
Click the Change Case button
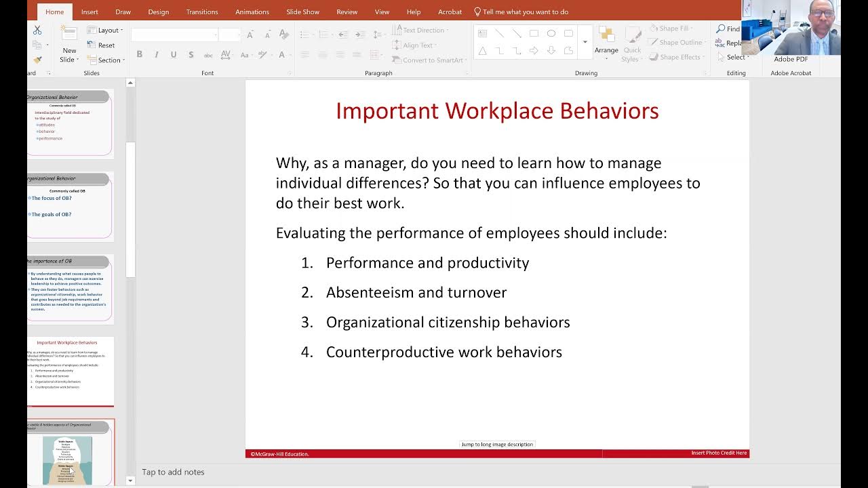[248, 55]
